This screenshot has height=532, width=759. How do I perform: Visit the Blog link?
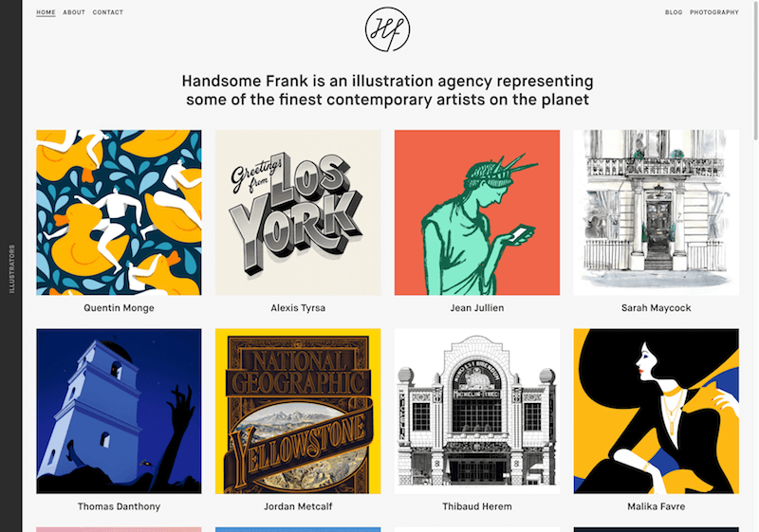[674, 12]
